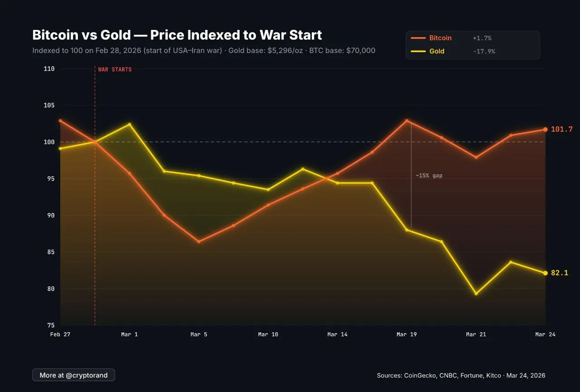Click the indexed-to-100 chart subtitle
The image size is (580, 392).
[x=203, y=50]
